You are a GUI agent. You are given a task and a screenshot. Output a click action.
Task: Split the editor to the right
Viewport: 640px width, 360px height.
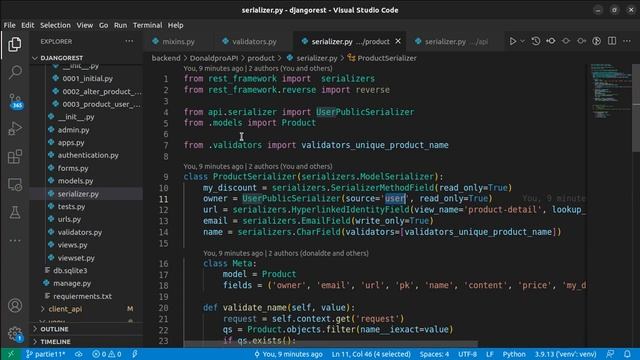(x=612, y=41)
